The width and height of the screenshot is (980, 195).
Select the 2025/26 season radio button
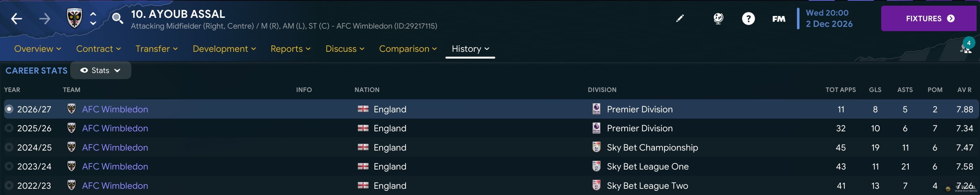point(9,128)
